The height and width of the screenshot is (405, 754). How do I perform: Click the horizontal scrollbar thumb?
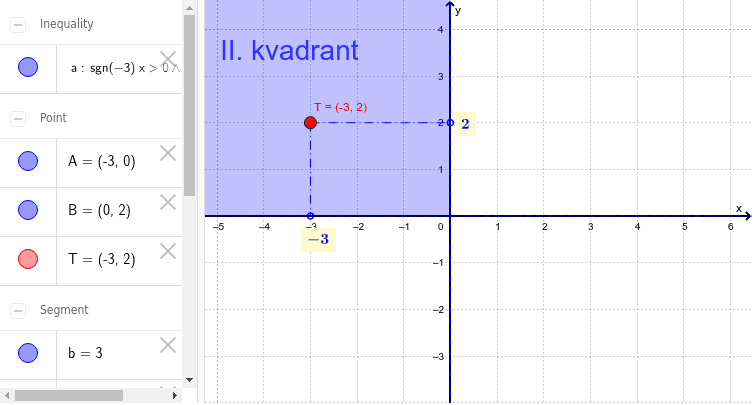point(69,395)
